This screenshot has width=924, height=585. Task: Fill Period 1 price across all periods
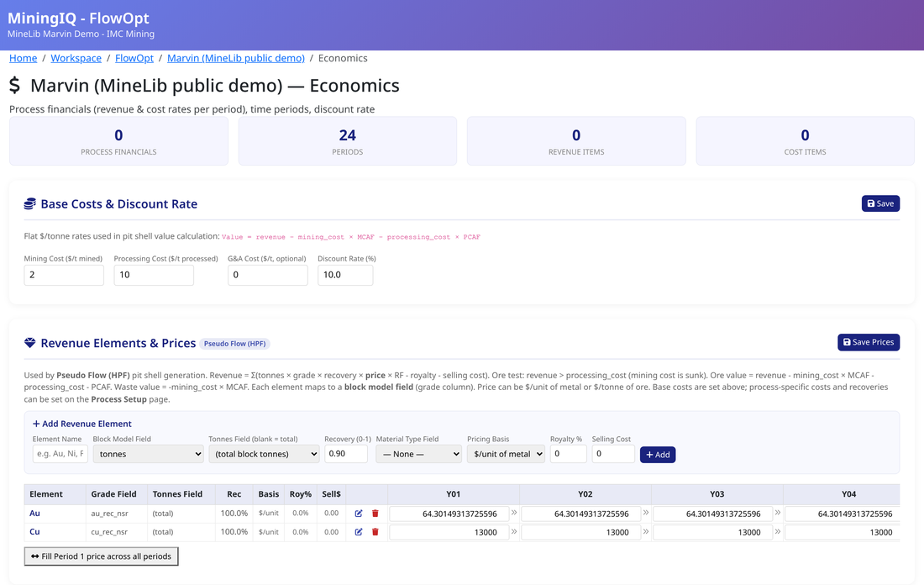pos(102,556)
